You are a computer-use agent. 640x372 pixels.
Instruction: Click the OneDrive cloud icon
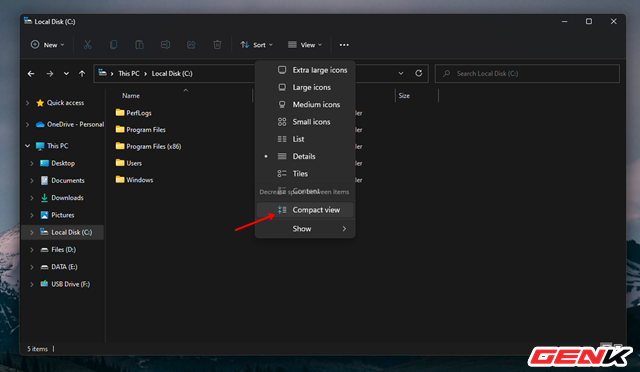pyautogui.click(x=40, y=125)
